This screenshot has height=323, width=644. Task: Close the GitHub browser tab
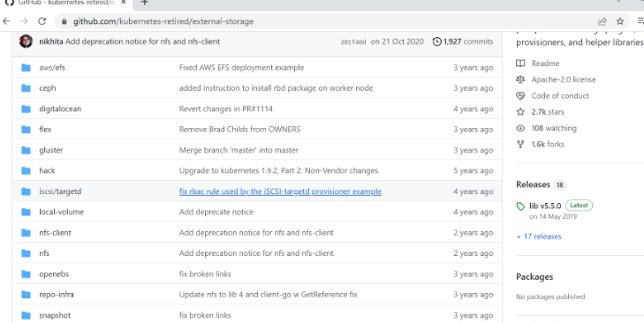tap(123, 2)
